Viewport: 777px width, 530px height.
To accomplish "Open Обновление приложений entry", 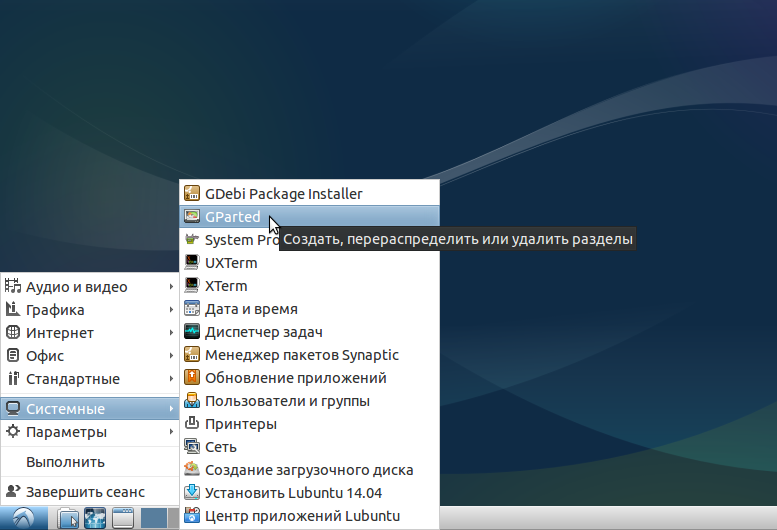I will pyautogui.click(x=309, y=378).
